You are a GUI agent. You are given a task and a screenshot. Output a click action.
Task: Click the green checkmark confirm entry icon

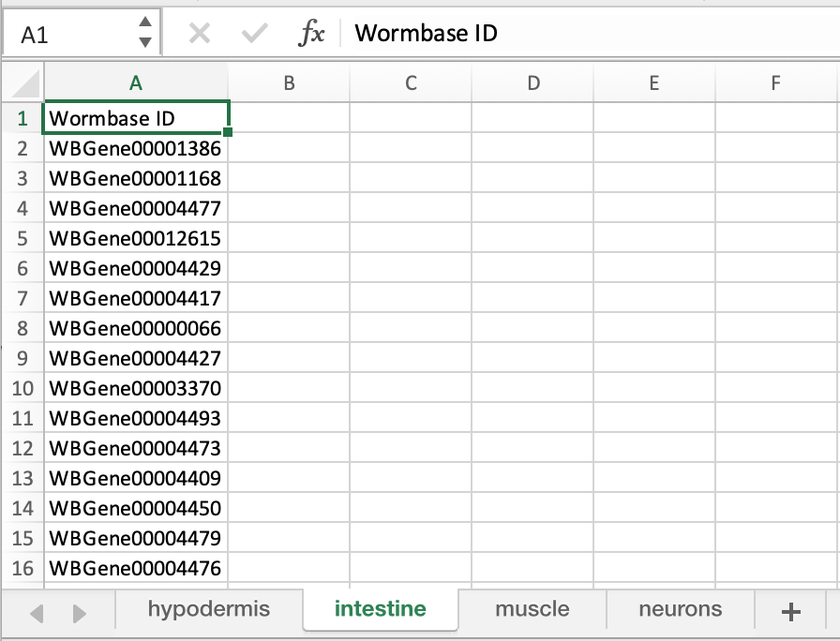pyautogui.click(x=252, y=33)
